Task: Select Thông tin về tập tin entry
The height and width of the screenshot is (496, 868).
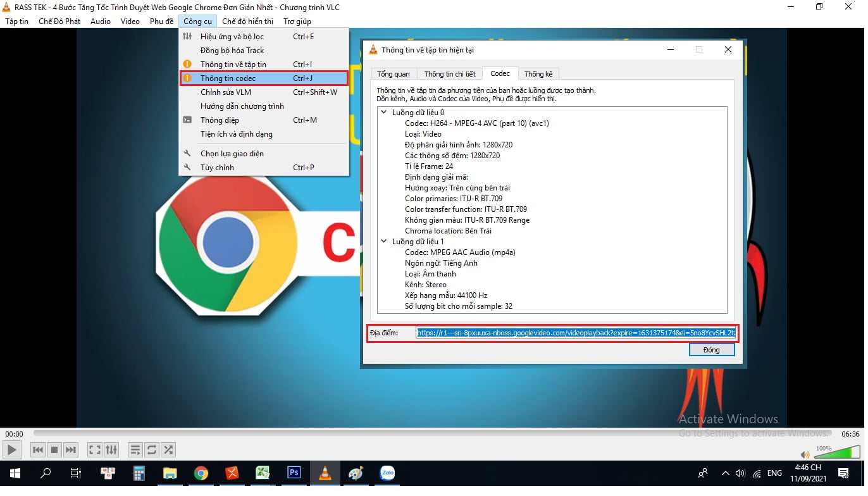Action: coord(264,65)
